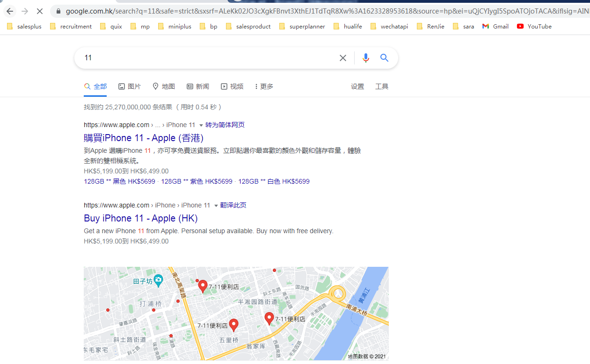This screenshot has width=590, height=364.
Task: Click the browser back arrow
Action: point(10,11)
